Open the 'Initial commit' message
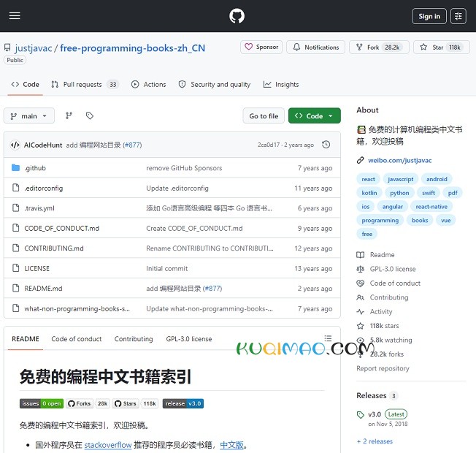 coord(166,268)
